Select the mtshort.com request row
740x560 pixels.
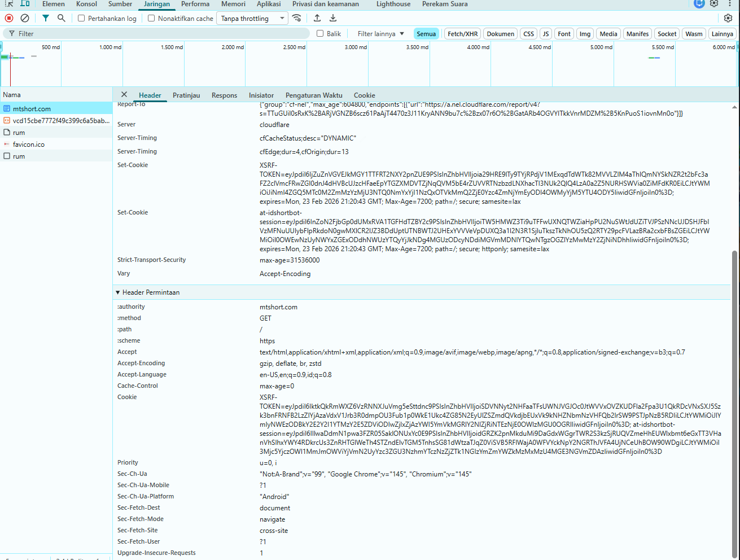(x=56, y=108)
